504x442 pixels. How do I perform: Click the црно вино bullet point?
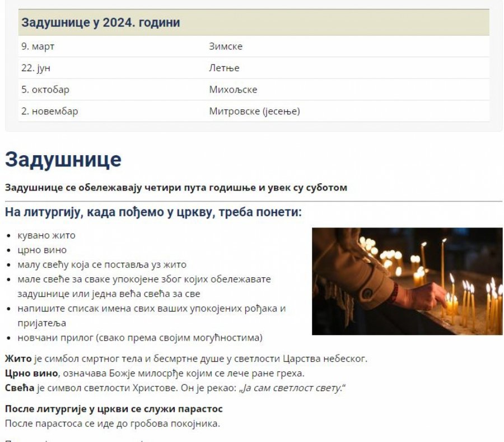click(42, 250)
